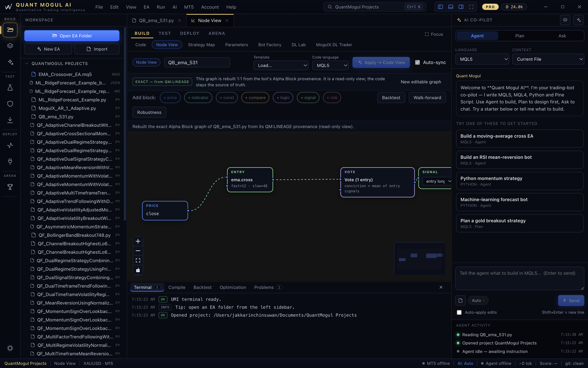
Task: Open the flask Test icon in sidebar
Action: [10, 88]
